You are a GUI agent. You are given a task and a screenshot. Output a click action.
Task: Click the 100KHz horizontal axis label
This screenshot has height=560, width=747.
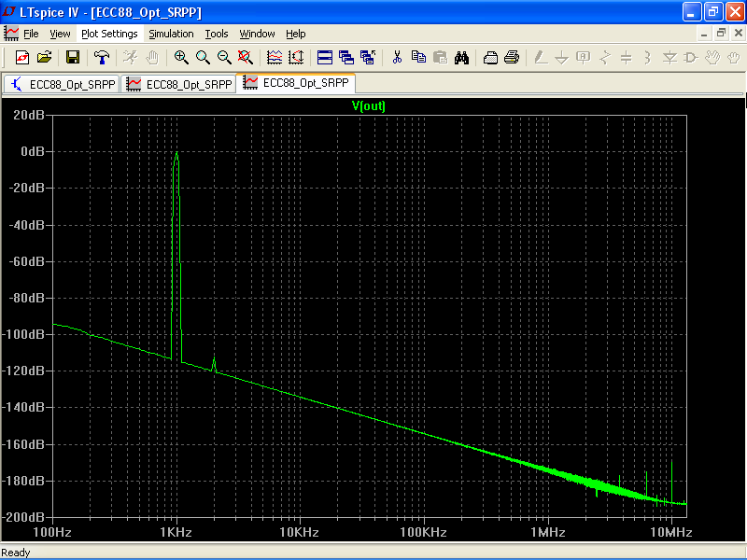424,532
